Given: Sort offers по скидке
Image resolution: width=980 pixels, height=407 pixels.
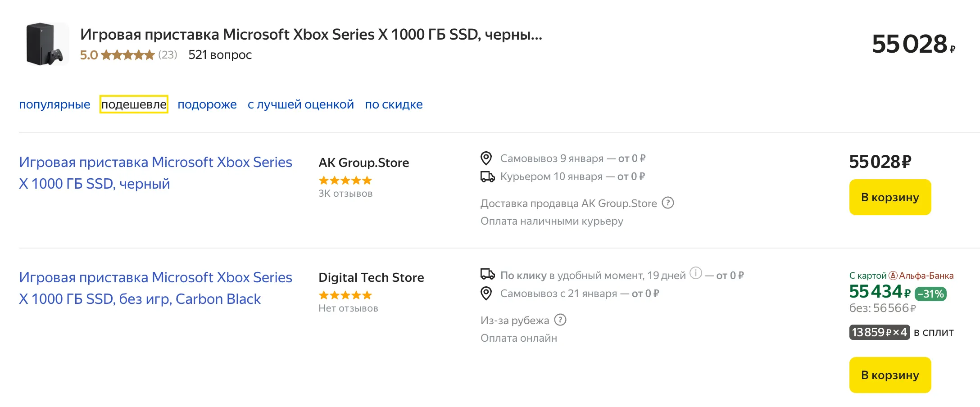Looking at the screenshot, I should [x=394, y=104].
